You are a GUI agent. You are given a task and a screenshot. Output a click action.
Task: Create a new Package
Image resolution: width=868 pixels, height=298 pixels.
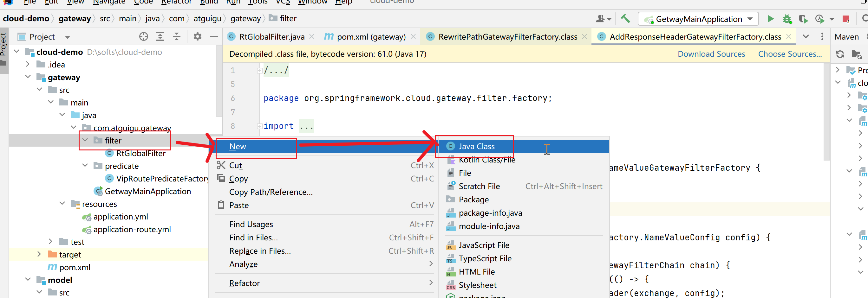point(524,200)
